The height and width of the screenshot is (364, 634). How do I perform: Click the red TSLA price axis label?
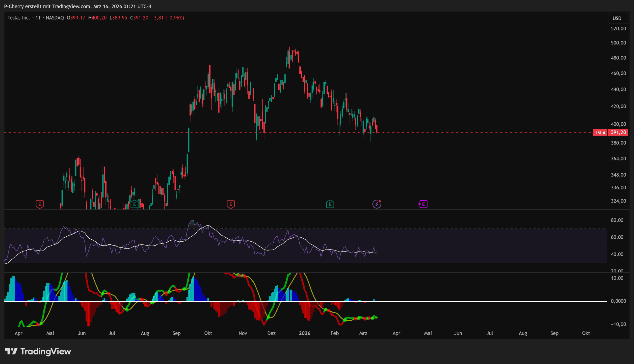tap(600, 133)
